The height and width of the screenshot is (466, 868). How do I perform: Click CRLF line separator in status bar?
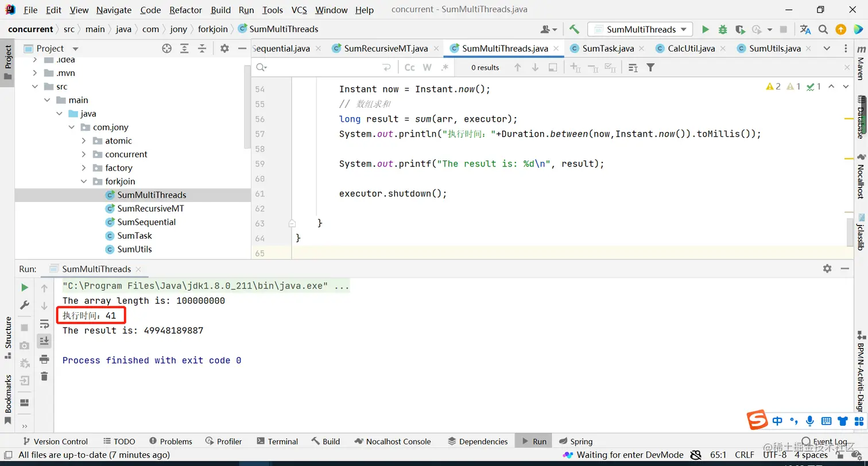click(745, 455)
